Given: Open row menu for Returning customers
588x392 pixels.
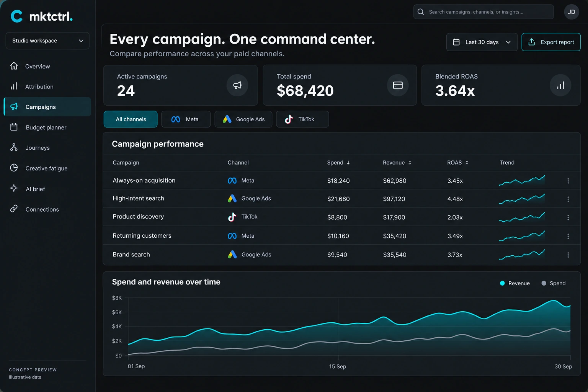Looking at the screenshot, I should [x=568, y=236].
